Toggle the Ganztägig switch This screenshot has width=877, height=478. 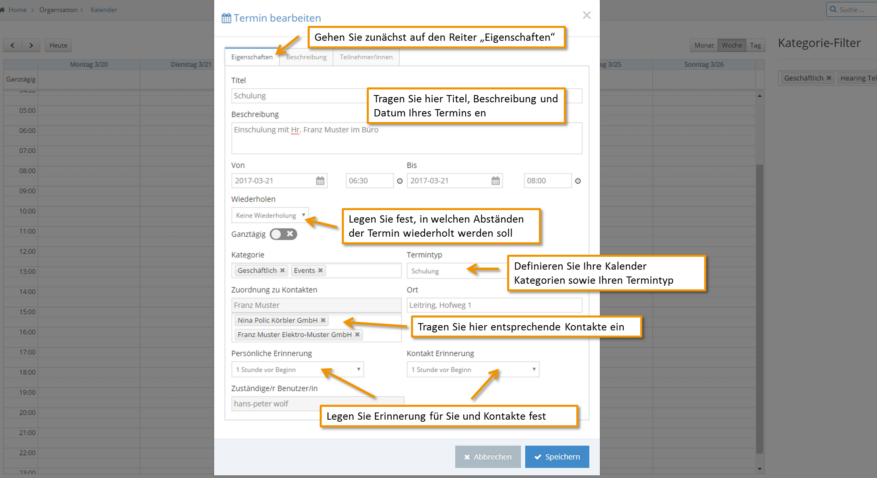[x=283, y=234]
